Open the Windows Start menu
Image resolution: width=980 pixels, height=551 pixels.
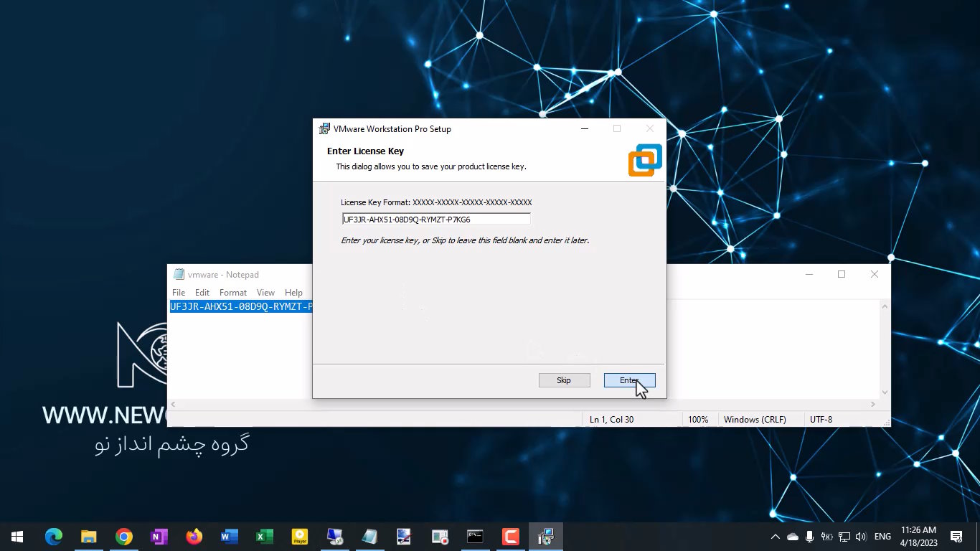pyautogui.click(x=17, y=537)
